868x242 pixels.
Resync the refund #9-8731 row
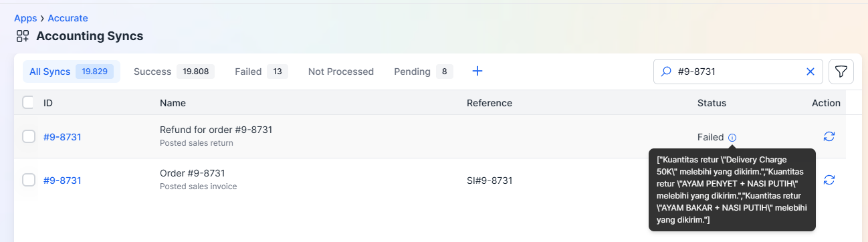829,136
